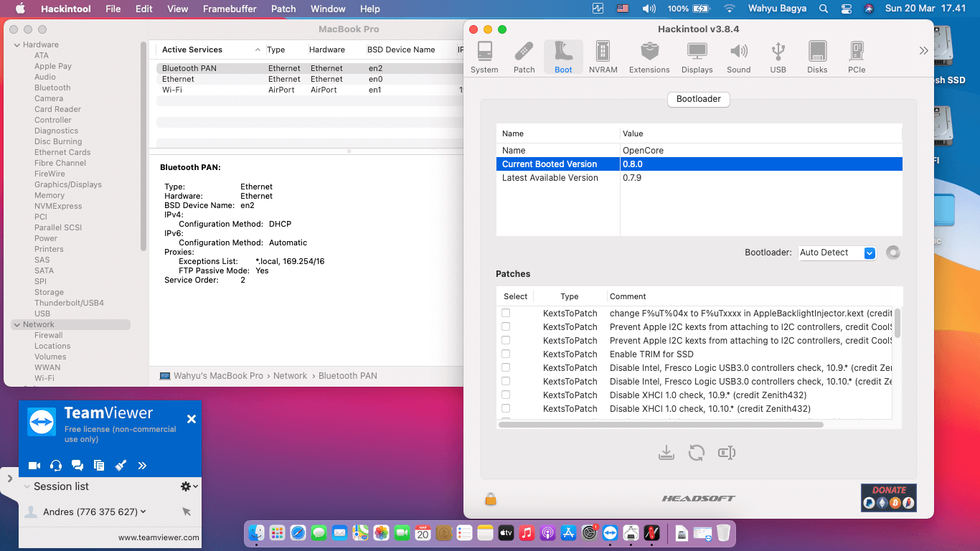
Task: Click the TeamViewer whiteboard brush icon
Action: tap(121, 466)
